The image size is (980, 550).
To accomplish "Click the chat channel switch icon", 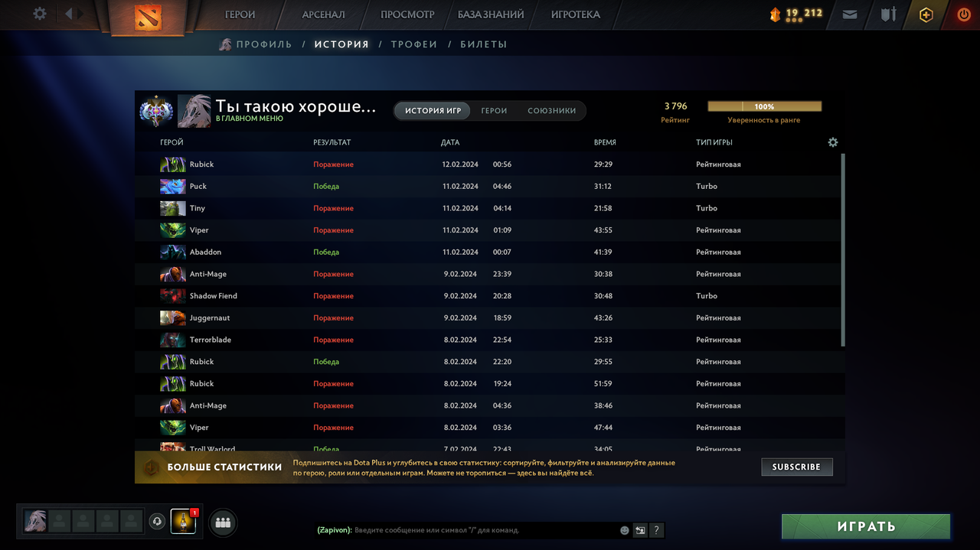I will [x=640, y=530].
